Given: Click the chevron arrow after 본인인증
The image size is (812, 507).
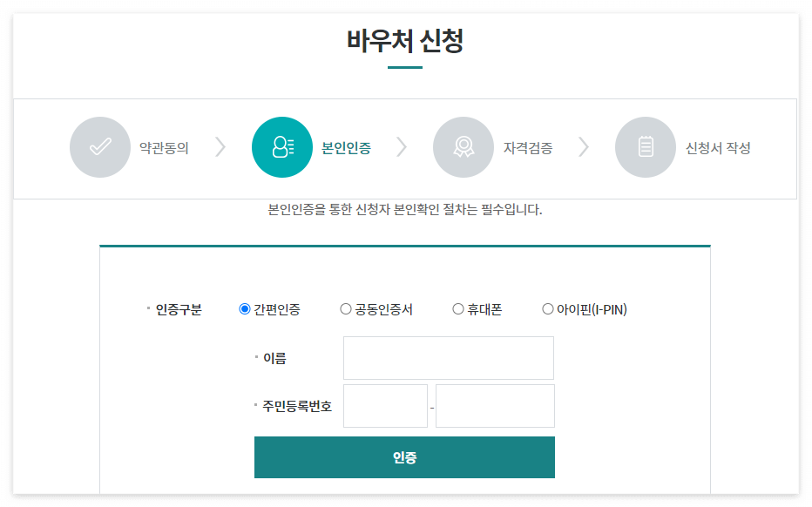Looking at the screenshot, I should click(402, 147).
